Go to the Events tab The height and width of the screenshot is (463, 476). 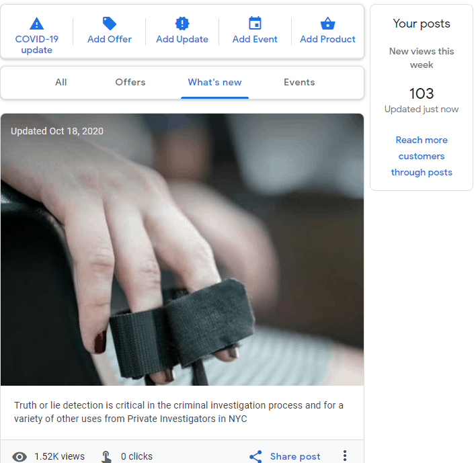[x=299, y=82]
